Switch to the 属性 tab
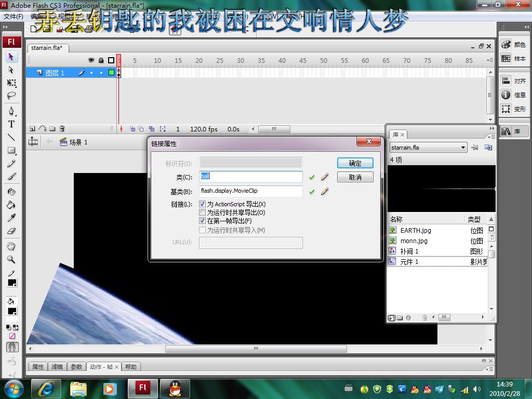The image size is (532, 399). pyautogui.click(x=38, y=367)
